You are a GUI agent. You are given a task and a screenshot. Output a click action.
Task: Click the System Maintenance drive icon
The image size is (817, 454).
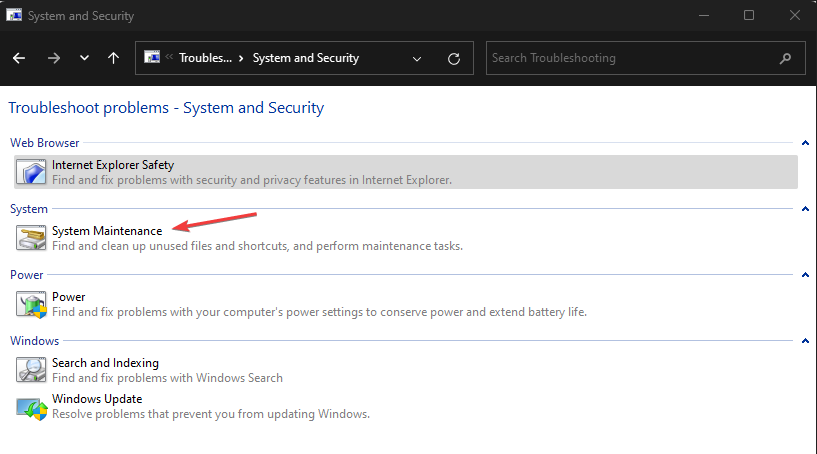click(31, 238)
